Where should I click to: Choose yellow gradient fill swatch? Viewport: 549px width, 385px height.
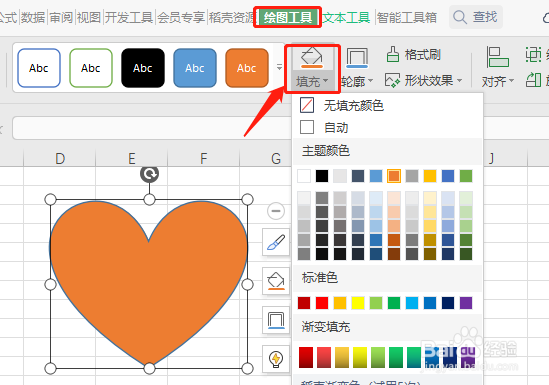pos(360,357)
